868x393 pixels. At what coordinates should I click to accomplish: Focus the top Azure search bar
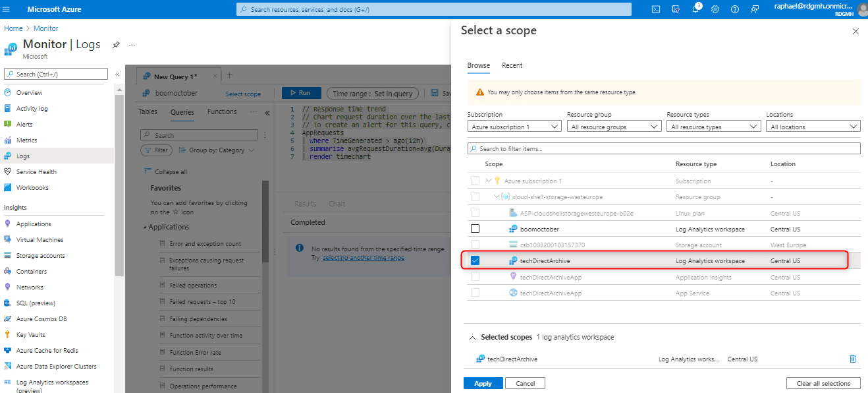[433, 9]
